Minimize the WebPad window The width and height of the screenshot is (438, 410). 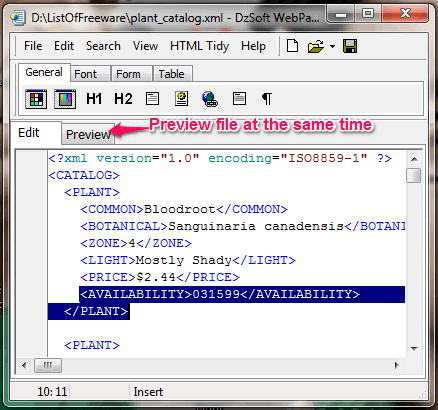341,14
